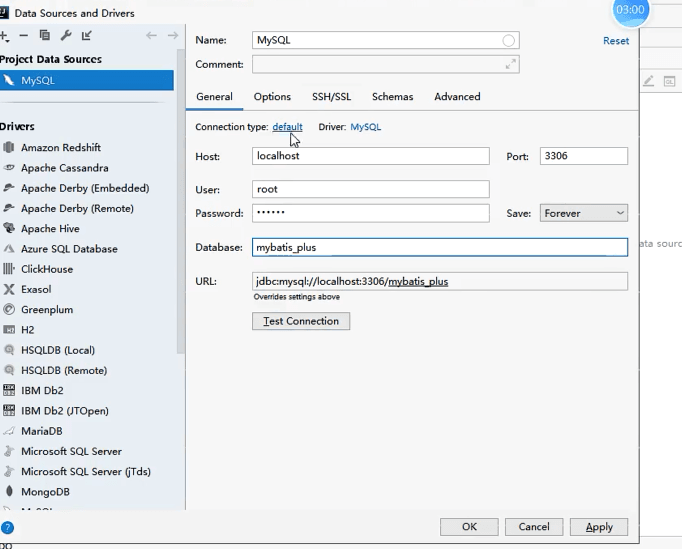The image size is (682, 549).
Task: Select MySQL under Project Data Sources
Action: (87, 80)
